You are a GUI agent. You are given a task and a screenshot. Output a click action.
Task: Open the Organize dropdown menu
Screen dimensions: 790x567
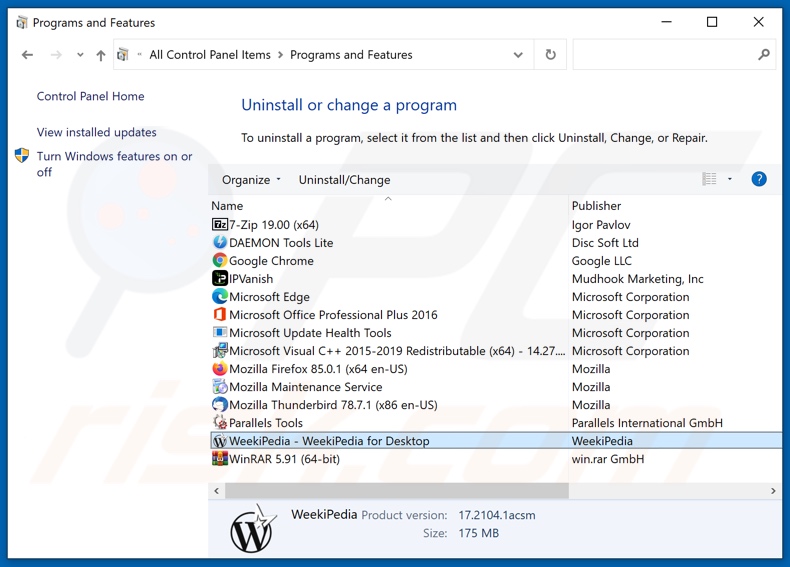pos(251,180)
